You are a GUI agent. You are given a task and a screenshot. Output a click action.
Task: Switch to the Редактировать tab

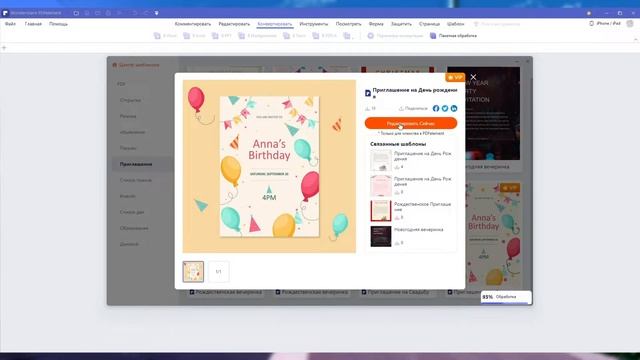234,24
